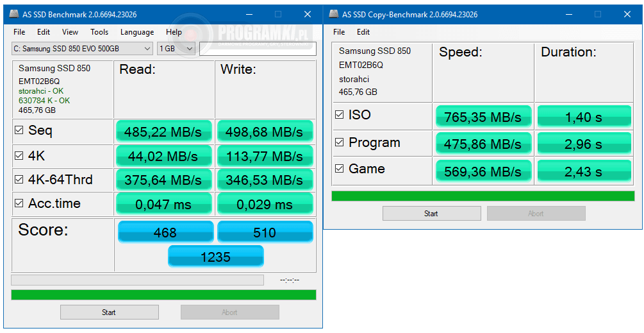The height and width of the screenshot is (333, 644).
Task: Click the Game duration 2,43 s
Action: point(584,171)
